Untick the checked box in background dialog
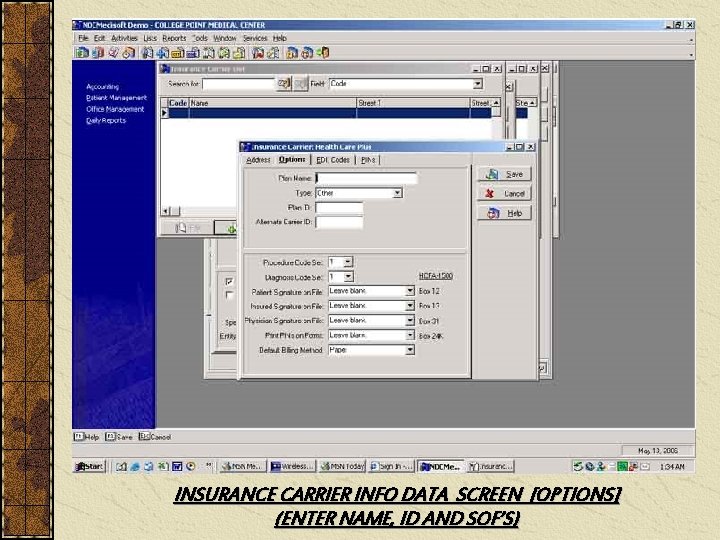Screen dimensions: 720x540 [x=230, y=281]
